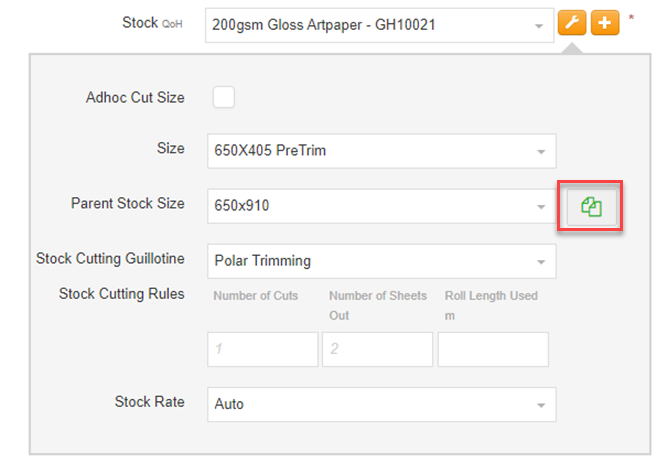This screenshot has height=463, width=657.
Task: Expand the Stock Rate dropdown arrow
Action: (x=540, y=405)
